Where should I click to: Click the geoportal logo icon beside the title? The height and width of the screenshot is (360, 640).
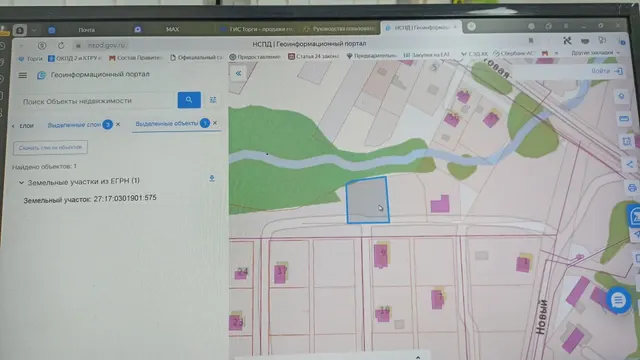click(41, 75)
